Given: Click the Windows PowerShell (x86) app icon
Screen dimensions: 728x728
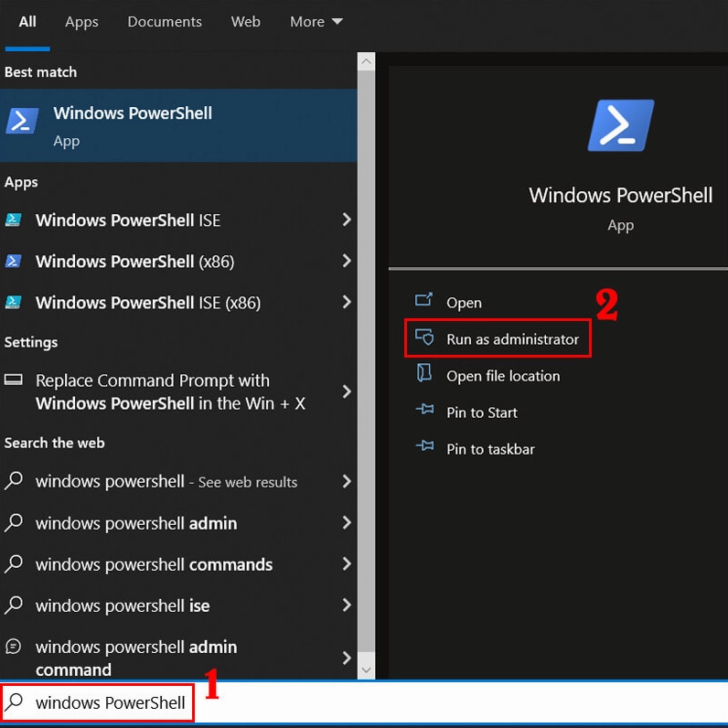Looking at the screenshot, I should (x=13, y=261).
